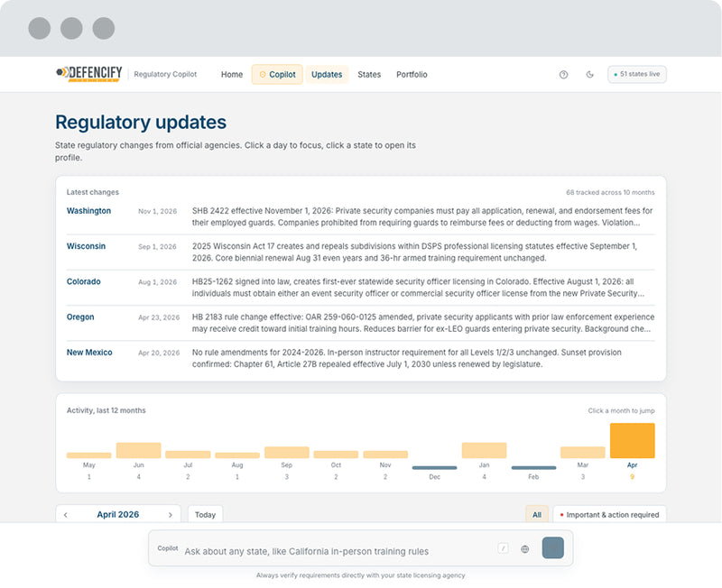Jump to the Jul activity bar
This screenshot has width=722, height=588.
pos(188,455)
